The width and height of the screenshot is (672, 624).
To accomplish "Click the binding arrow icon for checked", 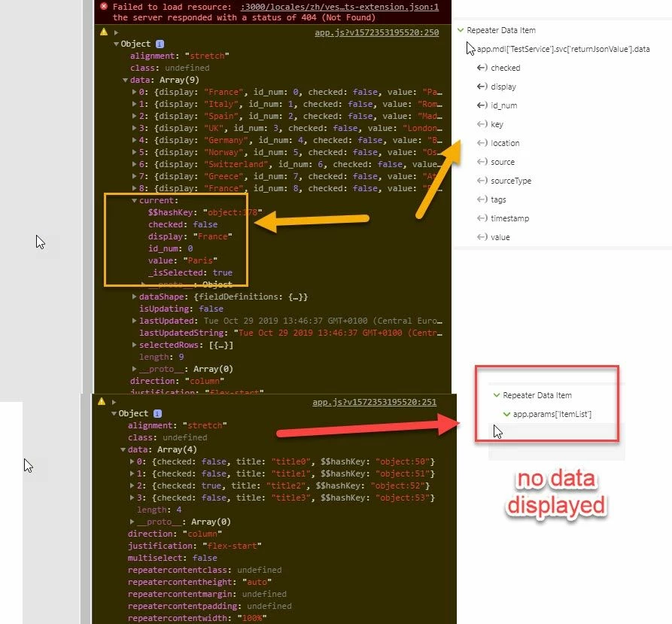I will [x=482, y=68].
